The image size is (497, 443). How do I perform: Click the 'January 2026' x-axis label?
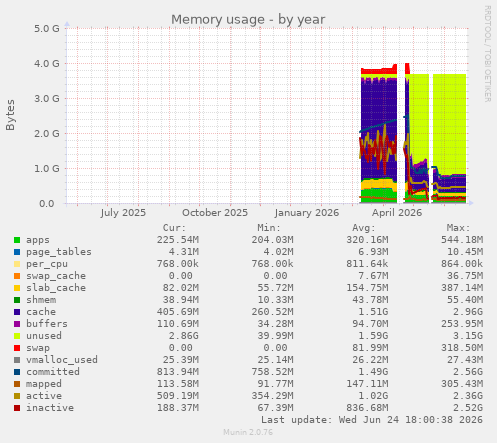point(307,213)
